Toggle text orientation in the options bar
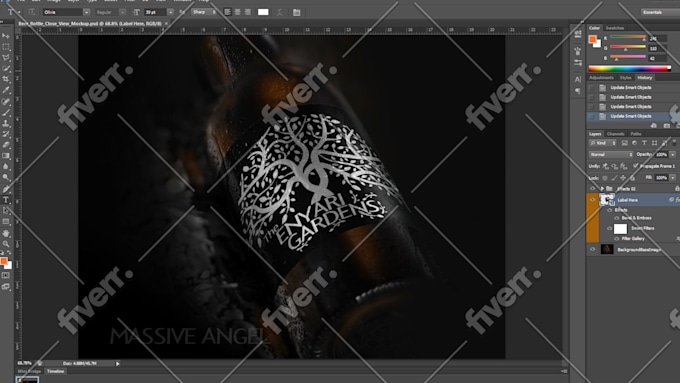The width and height of the screenshot is (680, 383). pos(32,12)
